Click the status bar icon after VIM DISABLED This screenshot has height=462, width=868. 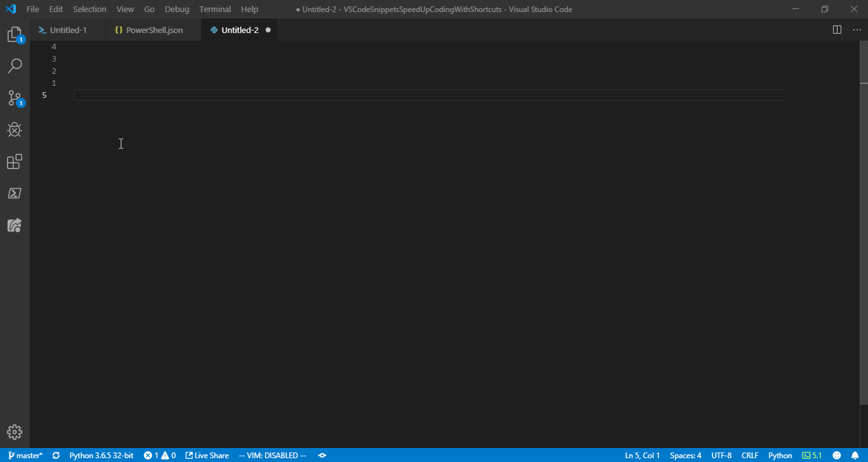[322, 456]
